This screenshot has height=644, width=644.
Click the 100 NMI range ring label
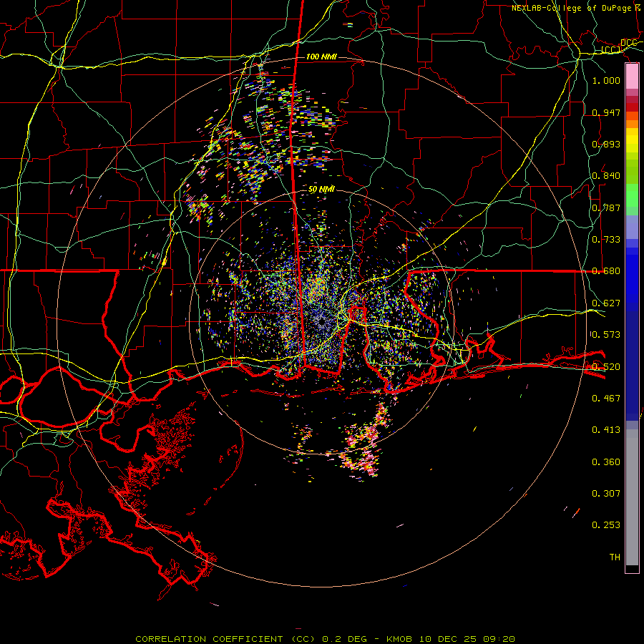pyautogui.click(x=321, y=57)
